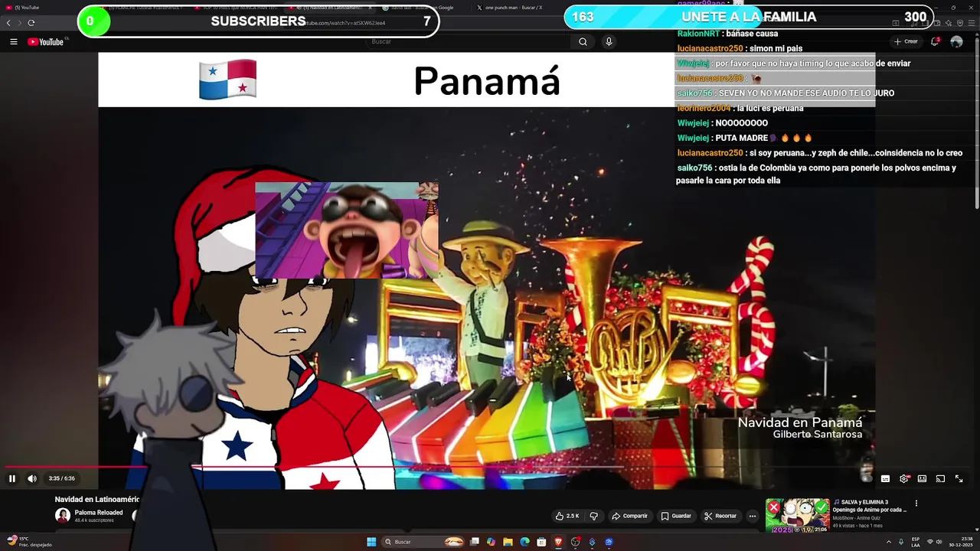Like the video with 2.5 K thumbs up
Viewport: 980px width, 551px height.
click(x=567, y=516)
